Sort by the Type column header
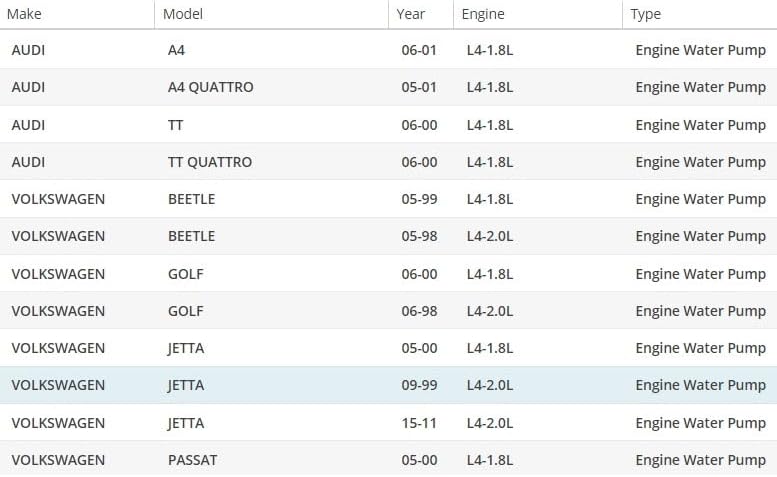The height and width of the screenshot is (477, 777). [x=700, y=14]
